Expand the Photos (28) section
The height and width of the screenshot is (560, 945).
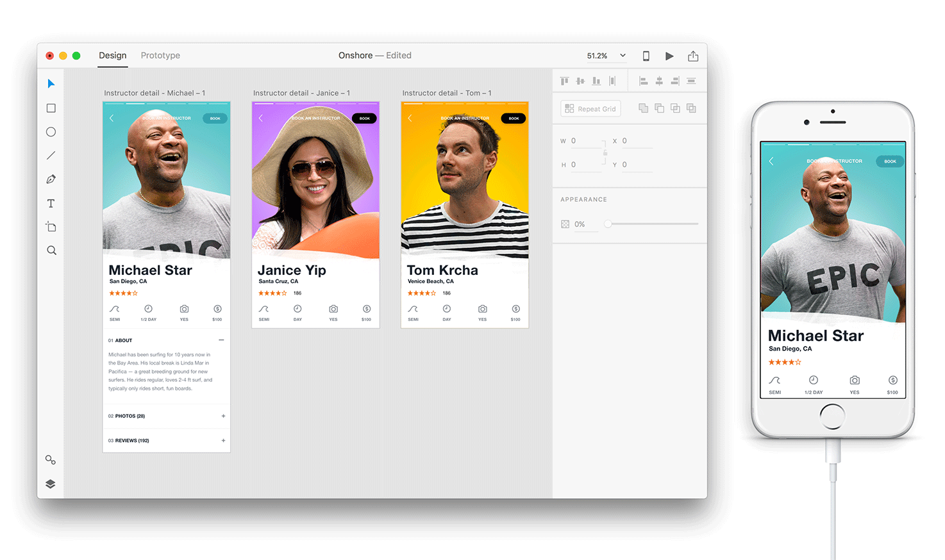point(223,416)
